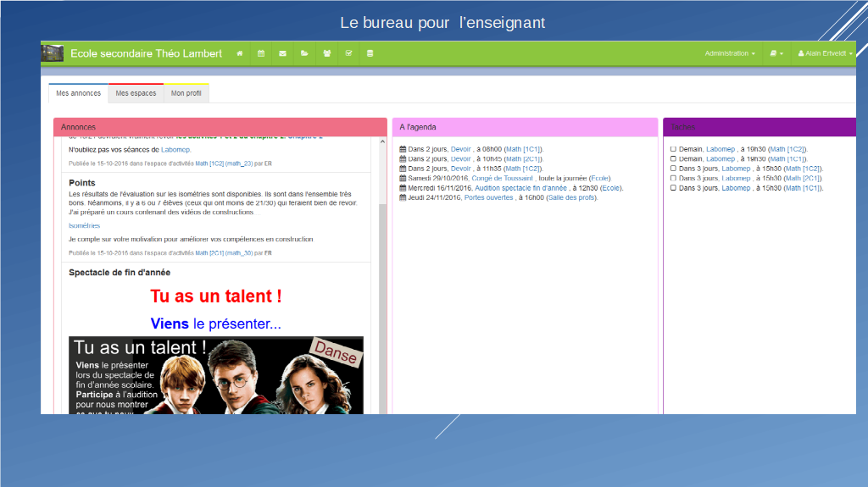Open Devoir link at 11h35

point(460,169)
